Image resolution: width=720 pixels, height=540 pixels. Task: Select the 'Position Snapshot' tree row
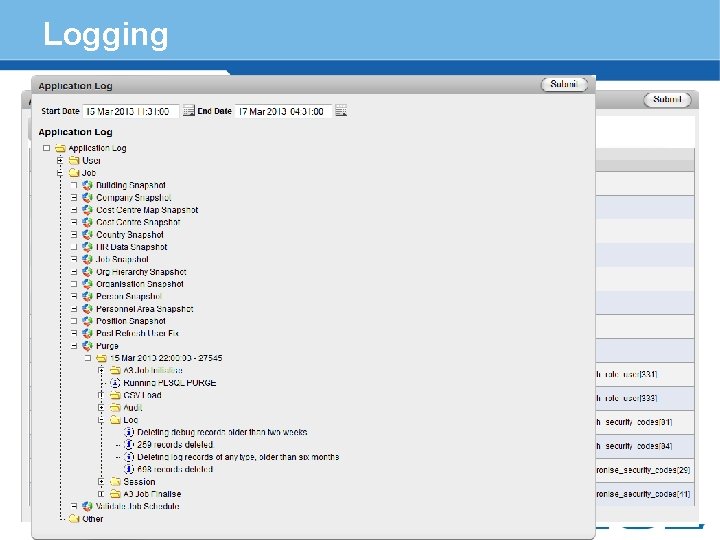coord(131,321)
